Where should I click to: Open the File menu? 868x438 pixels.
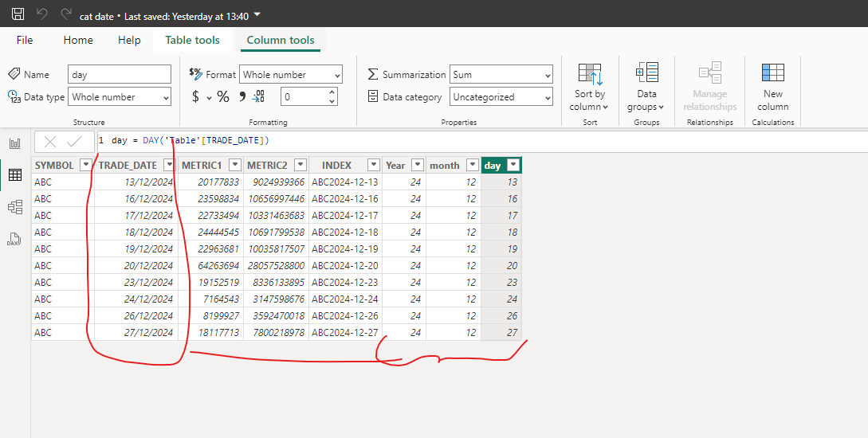pos(25,40)
